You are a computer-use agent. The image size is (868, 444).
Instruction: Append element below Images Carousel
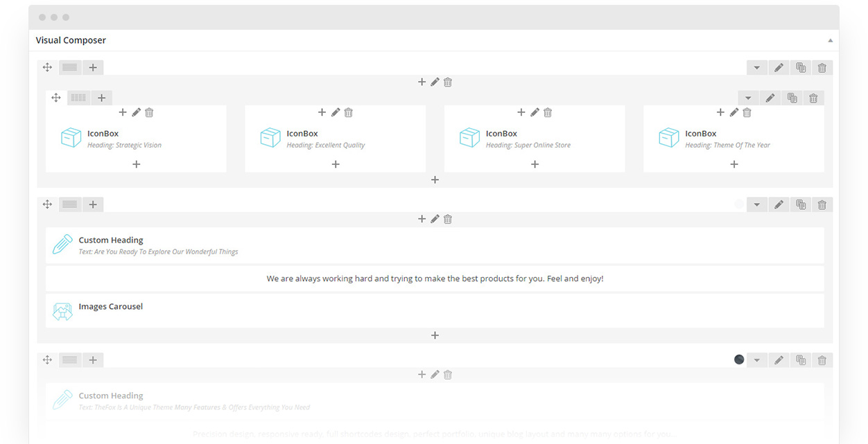[x=435, y=335]
